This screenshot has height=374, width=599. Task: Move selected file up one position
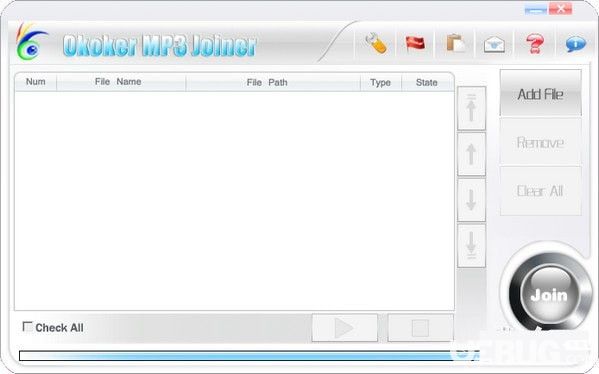tap(471, 154)
